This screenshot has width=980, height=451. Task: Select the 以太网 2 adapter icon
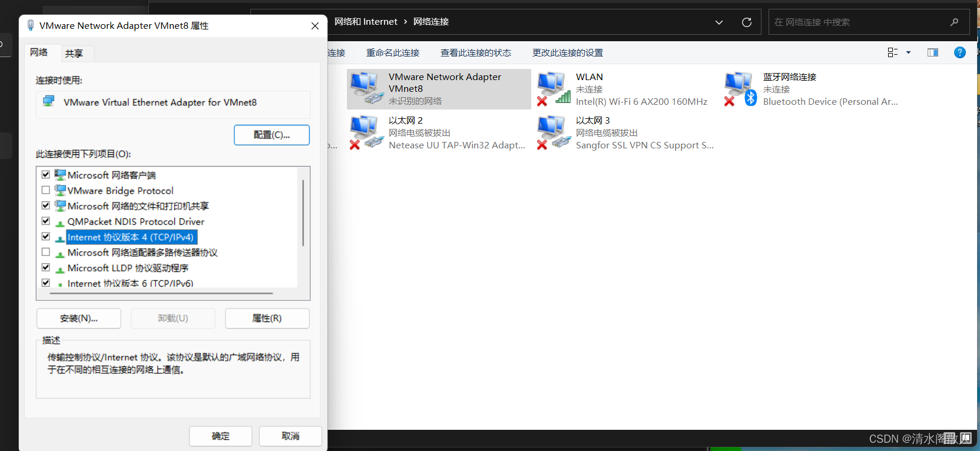[x=366, y=132]
